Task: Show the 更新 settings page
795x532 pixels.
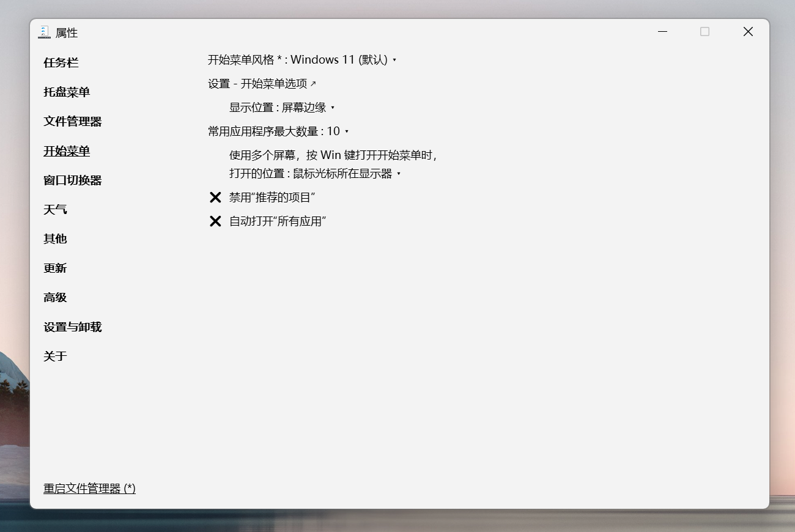Action: point(55,268)
